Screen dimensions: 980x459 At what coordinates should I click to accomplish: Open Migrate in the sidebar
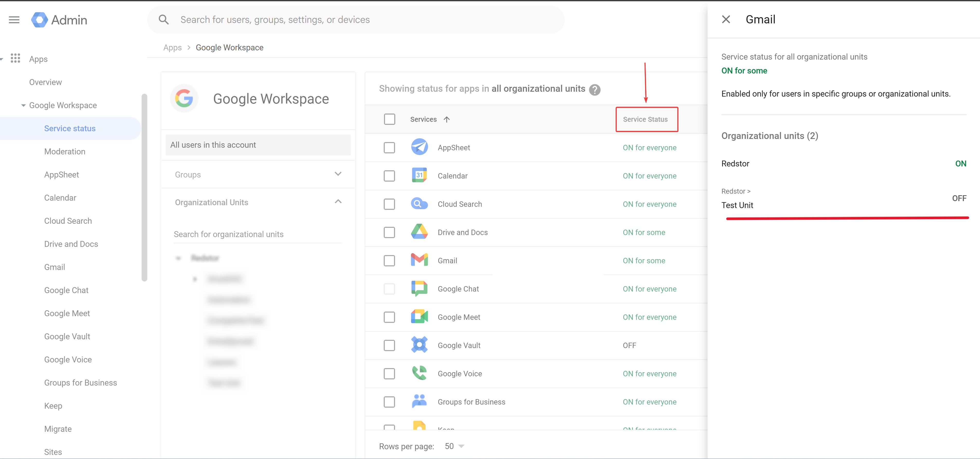click(x=58, y=429)
